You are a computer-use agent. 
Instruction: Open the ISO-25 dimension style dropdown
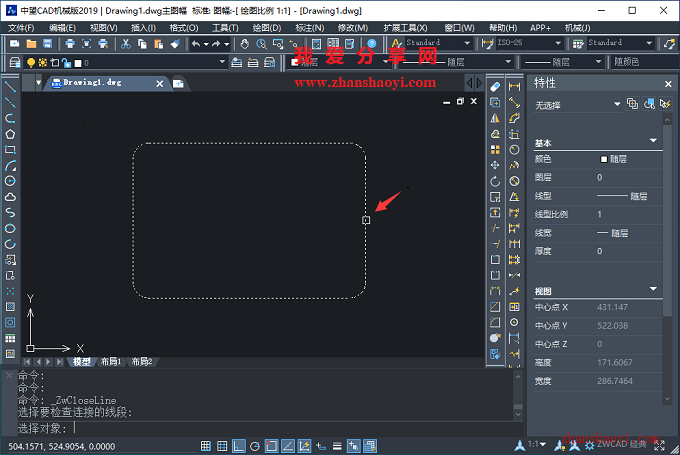558,43
